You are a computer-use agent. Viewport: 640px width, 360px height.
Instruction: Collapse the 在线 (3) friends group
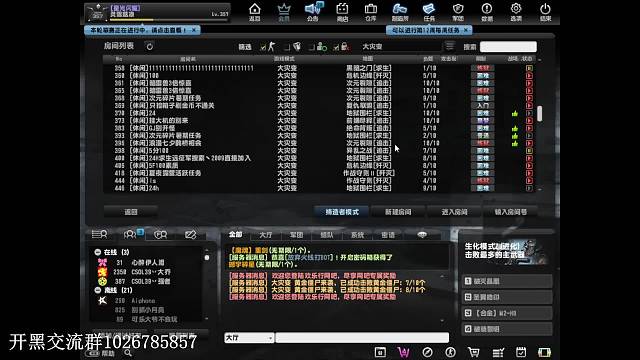[98, 252]
